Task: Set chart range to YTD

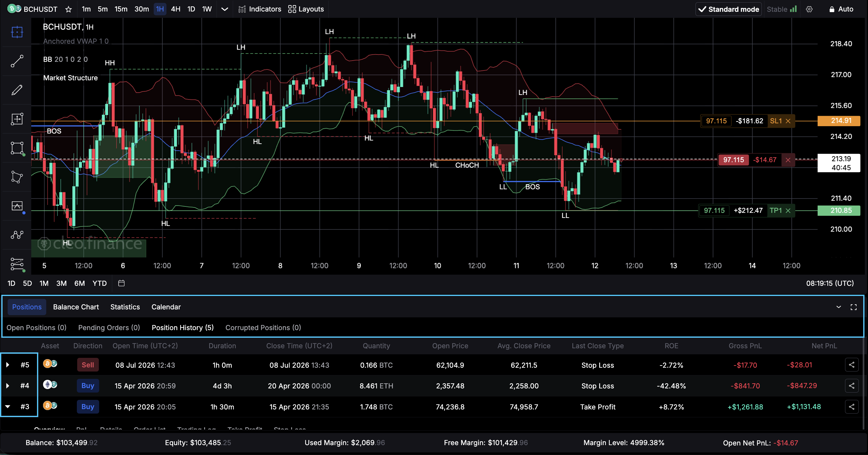Action: (x=100, y=283)
